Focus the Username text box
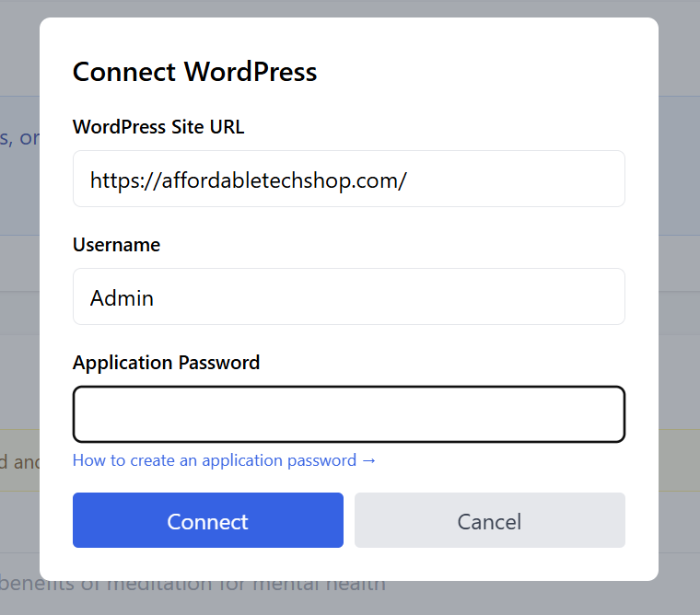Screen dimensions: 700x615 [348, 296]
